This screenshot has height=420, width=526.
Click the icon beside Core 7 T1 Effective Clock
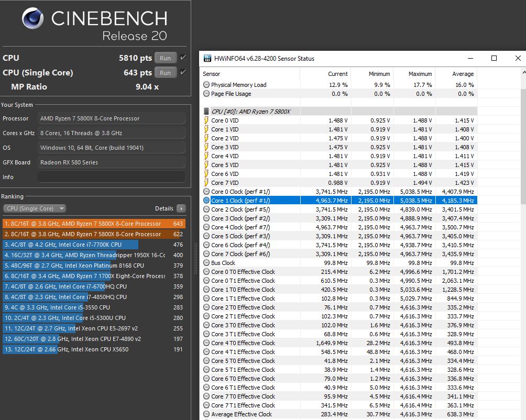click(206, 405)
